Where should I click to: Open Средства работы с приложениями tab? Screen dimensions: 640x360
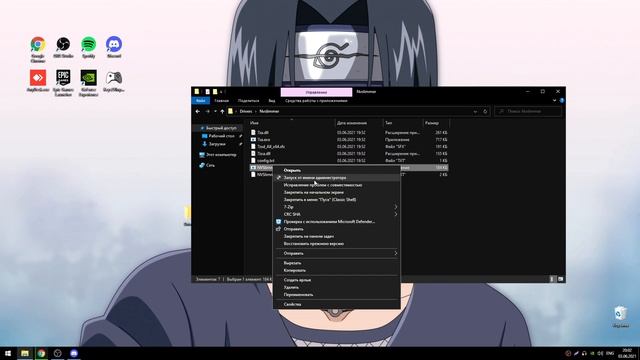click(316, 101)
